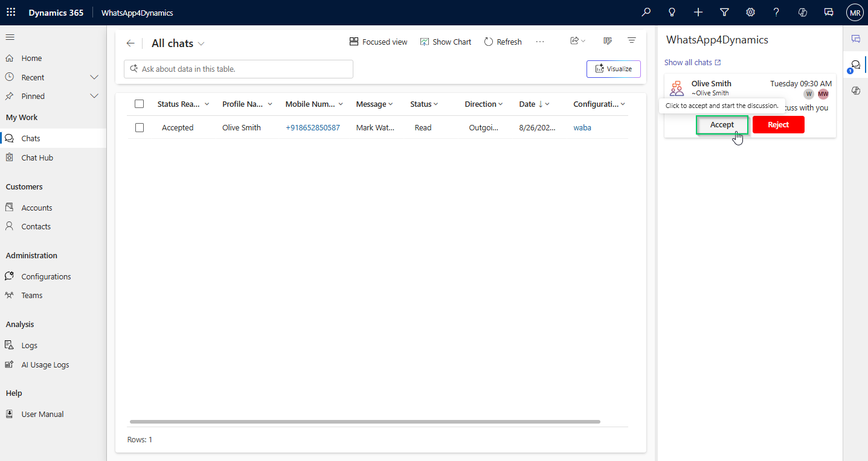Open the help question mark icon

pos(776,13)
